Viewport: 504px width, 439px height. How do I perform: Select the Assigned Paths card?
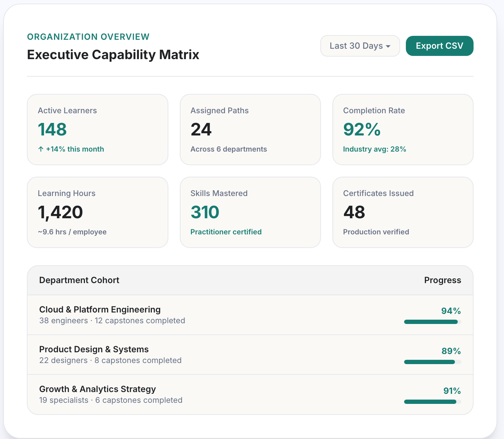point(250,129)
